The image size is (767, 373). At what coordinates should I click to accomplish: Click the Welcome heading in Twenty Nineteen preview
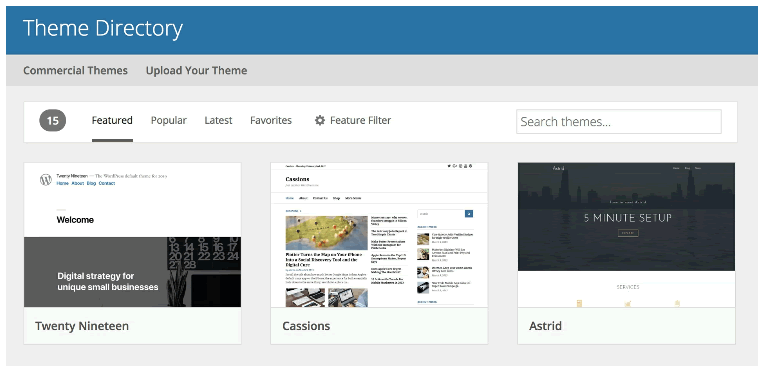tap(75, 220)
